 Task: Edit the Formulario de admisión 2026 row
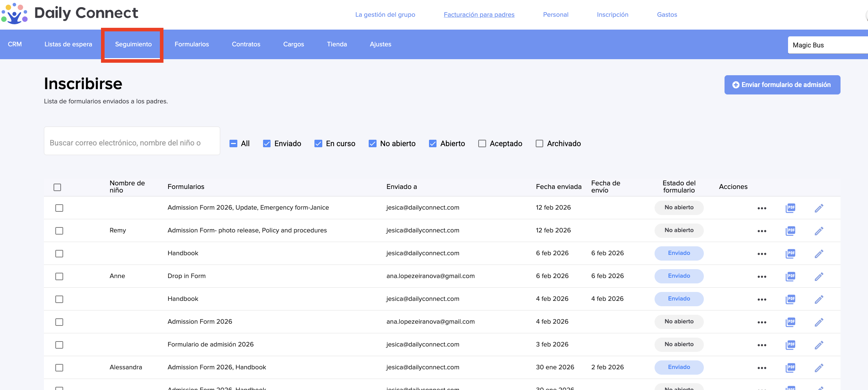coord(819,345)
